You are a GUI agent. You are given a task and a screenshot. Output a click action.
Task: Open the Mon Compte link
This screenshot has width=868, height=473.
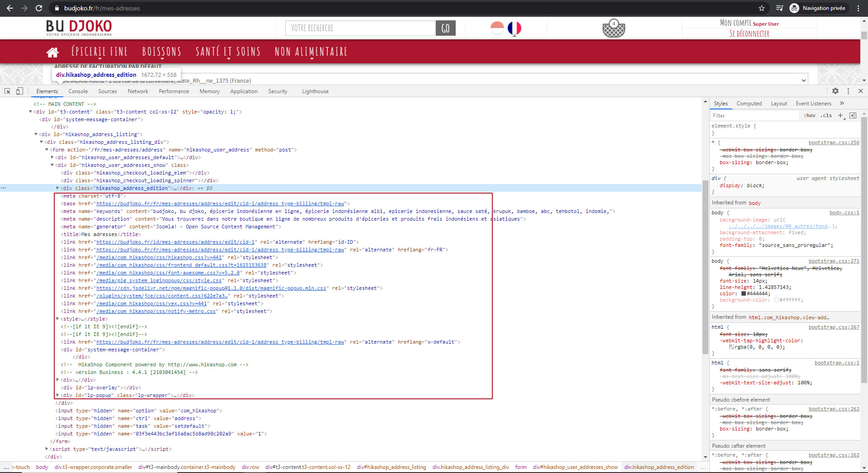click(736, 23)
